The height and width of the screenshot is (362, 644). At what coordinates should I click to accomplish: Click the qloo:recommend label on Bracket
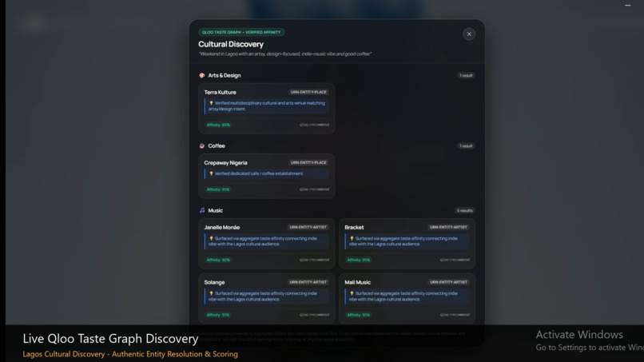coord(455,260)
